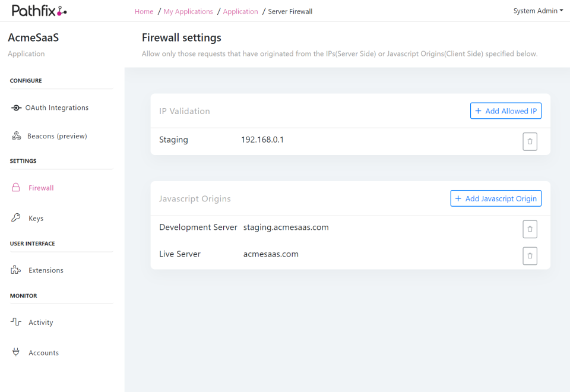Go to Home in the breadcrumb
The image size is (570, 392).
click(144, 11)
